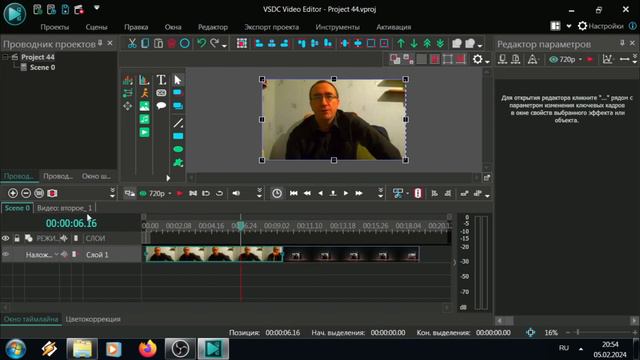Pin the Редактор параметров panel
The height and width of the screenshot is (360, 640).
(622, 43)
